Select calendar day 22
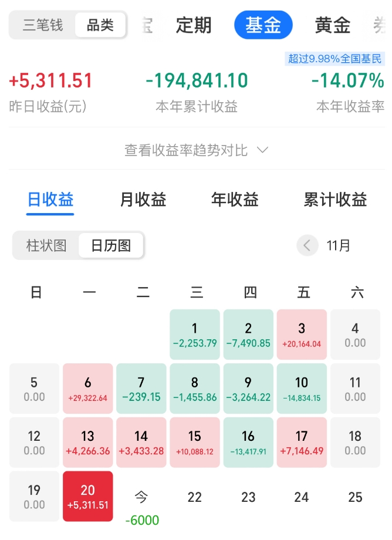392x540 pixels. click(x=195, y=497)
